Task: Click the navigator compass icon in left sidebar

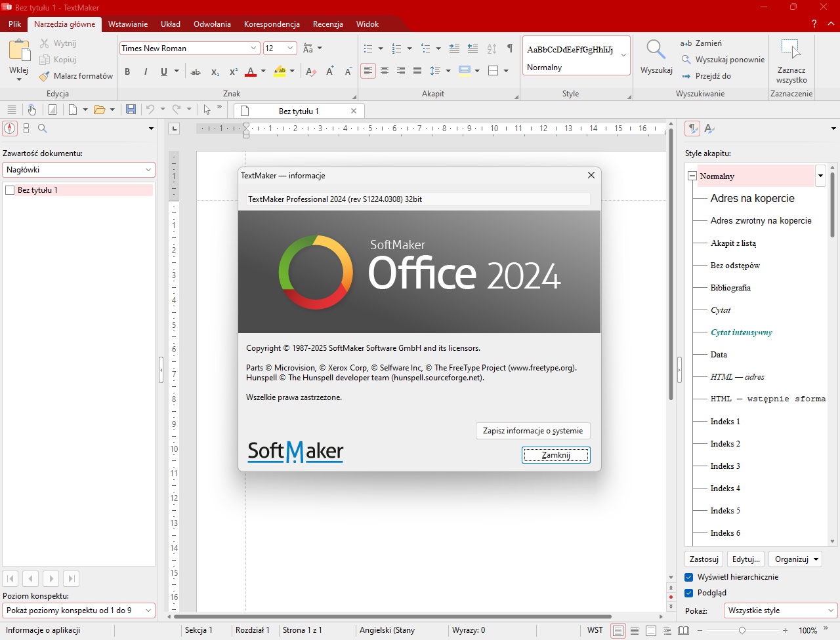Action: tap(10, 129)
